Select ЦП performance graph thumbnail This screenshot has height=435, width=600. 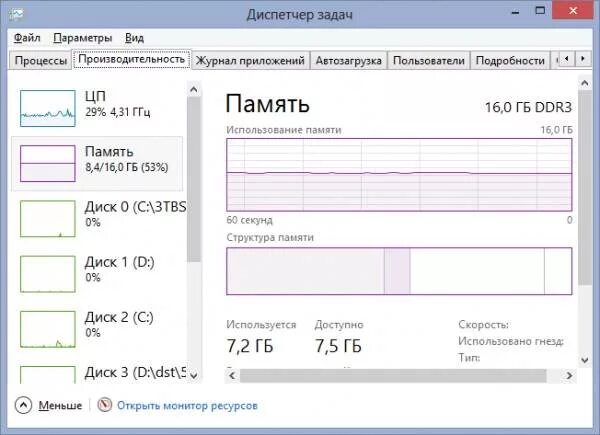pos(48,108)
